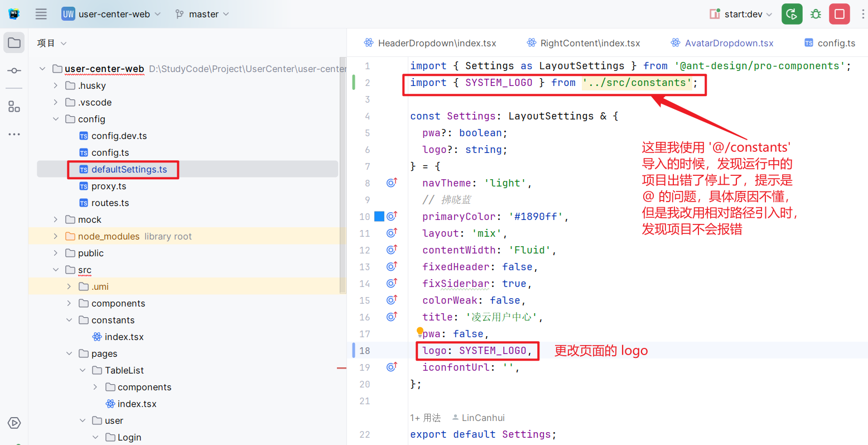The image size is (868, 445).
Task: Open the Structure tool window
Action: point(15,107)
